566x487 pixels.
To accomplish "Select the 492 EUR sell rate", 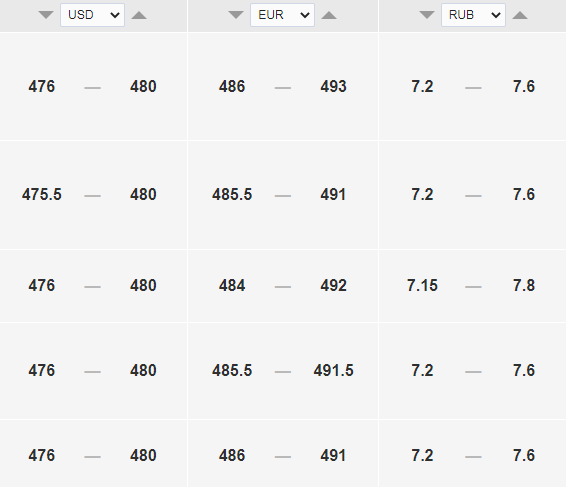I will [334, 286].
